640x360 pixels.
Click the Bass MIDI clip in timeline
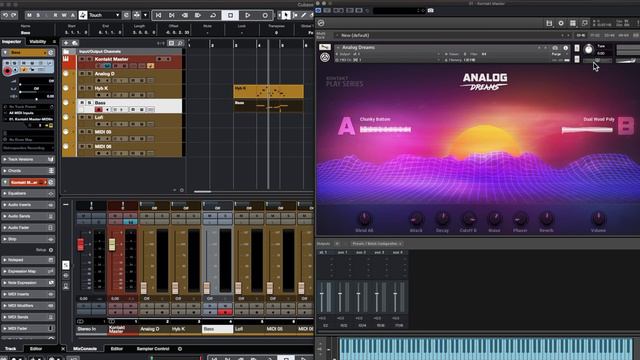[269, 106]
